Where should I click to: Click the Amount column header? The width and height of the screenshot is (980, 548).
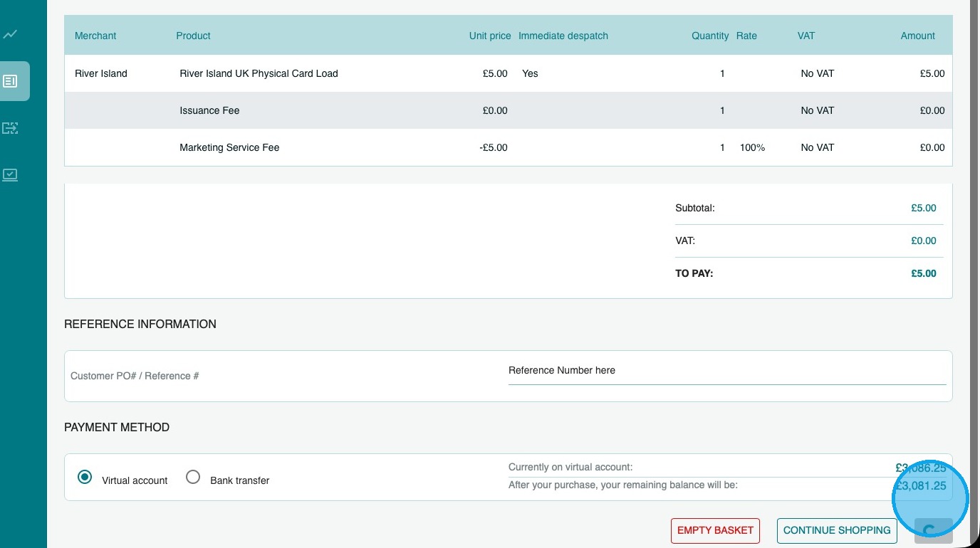[x=918, y=36]
